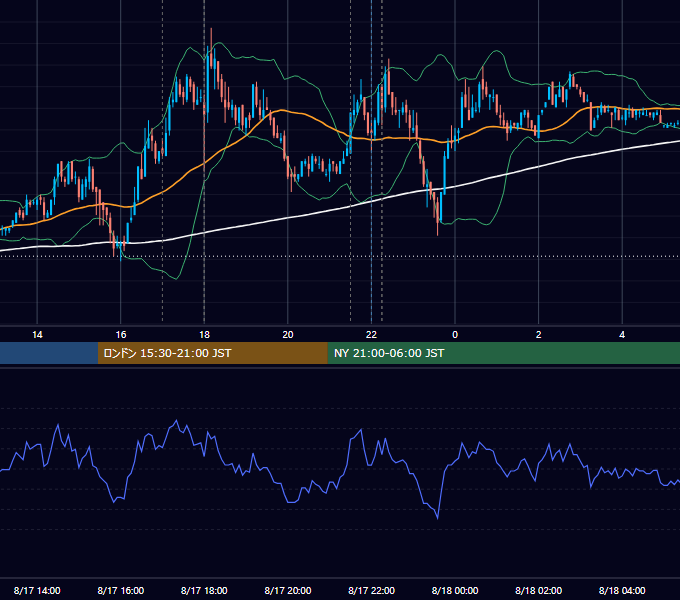Click the 2 hour label on chart axis
Screen dimensions: 680x600
click(x=539, y=335)
